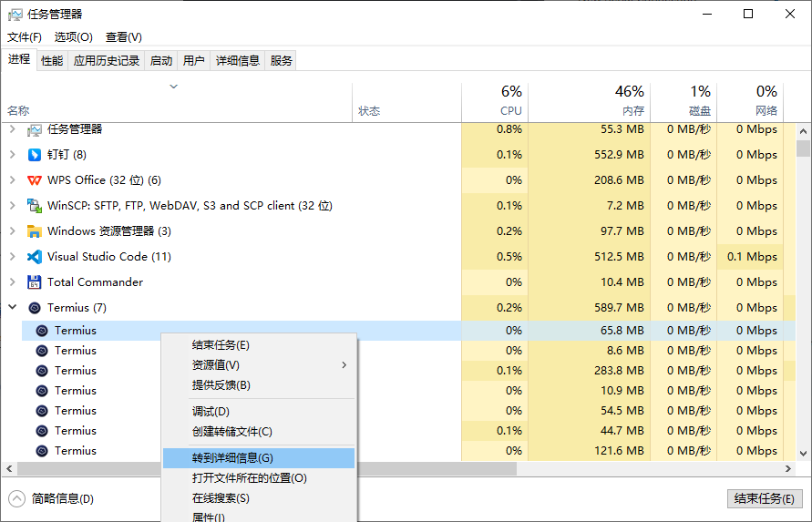Click the Total Commander floppy icon
Viewport: 812px width, 522px height.
(x=35, y=282)
